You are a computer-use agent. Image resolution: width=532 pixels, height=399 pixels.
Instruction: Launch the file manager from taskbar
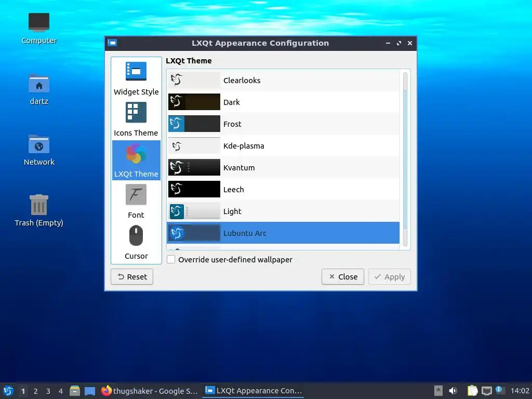[x=75, y=391]
